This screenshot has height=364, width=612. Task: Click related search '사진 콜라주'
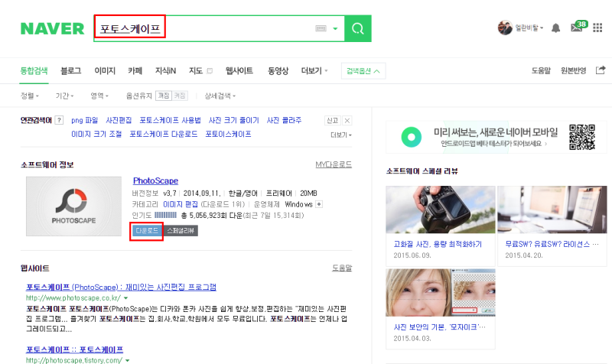[x=284, y=120]
